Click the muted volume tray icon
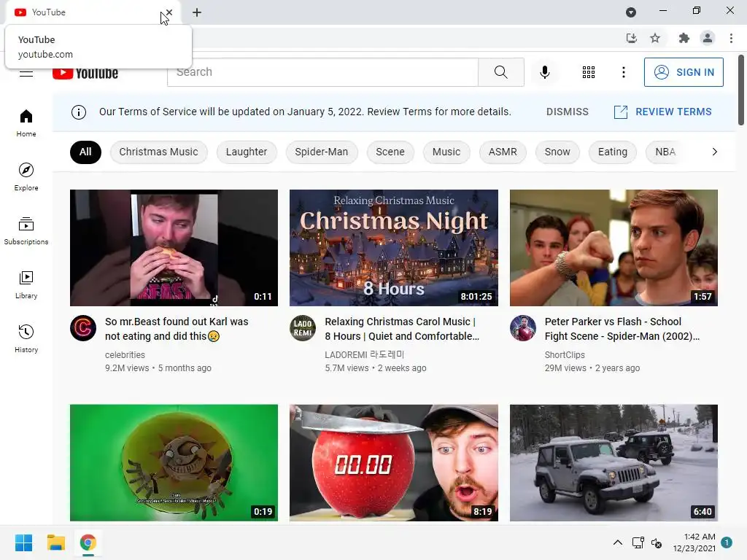Viewport: 747px width, 560px height. 657,542
